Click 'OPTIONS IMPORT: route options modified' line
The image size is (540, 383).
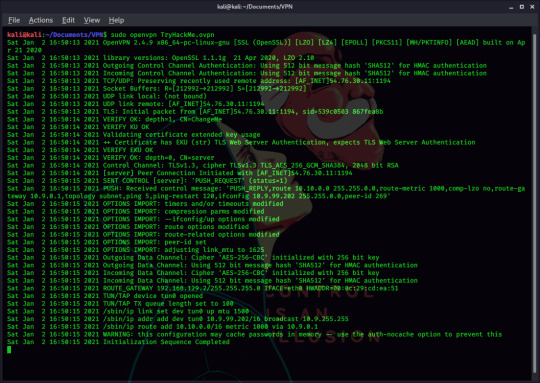[128, 227]
